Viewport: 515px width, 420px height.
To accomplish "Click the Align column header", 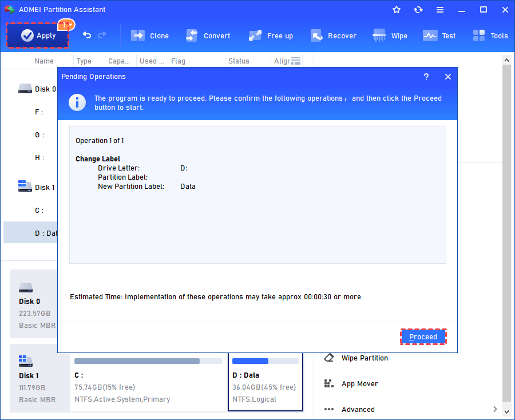I will (x=282, y=61).
